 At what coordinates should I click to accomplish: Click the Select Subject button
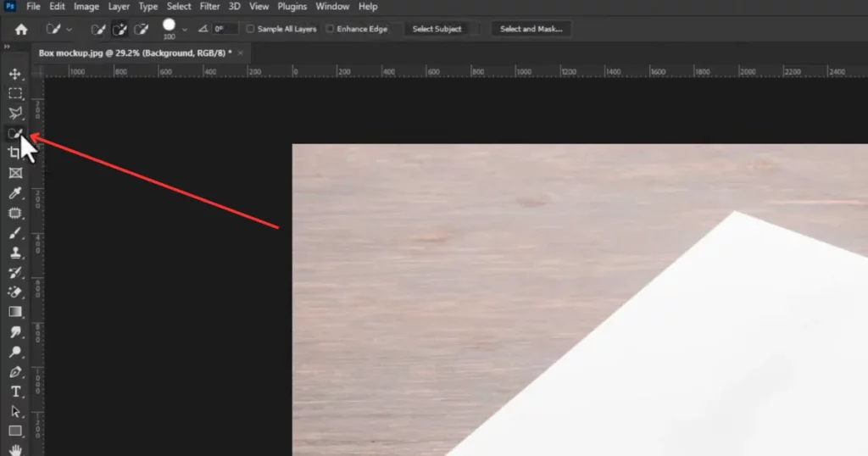coord(437,29)
